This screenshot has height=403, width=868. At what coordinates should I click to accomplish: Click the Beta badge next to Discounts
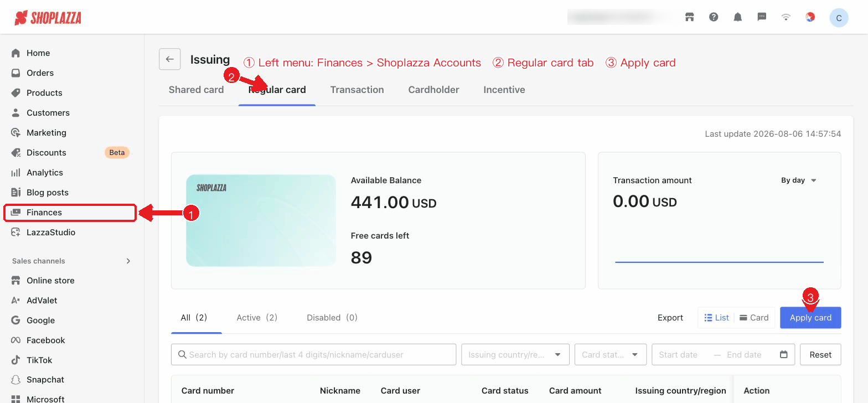coord(117,153)
